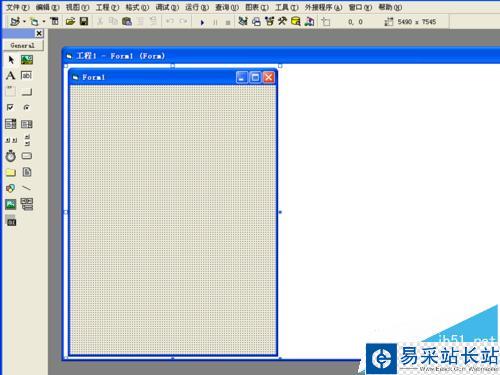Select the OLE container tool

tap(11, 221)
